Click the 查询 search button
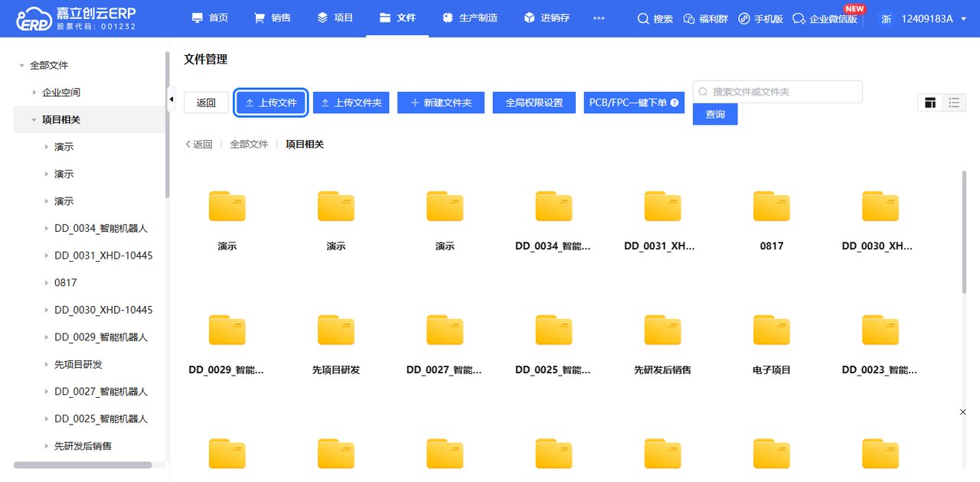Screen dimensions: 980x482 tap(715, 114)
